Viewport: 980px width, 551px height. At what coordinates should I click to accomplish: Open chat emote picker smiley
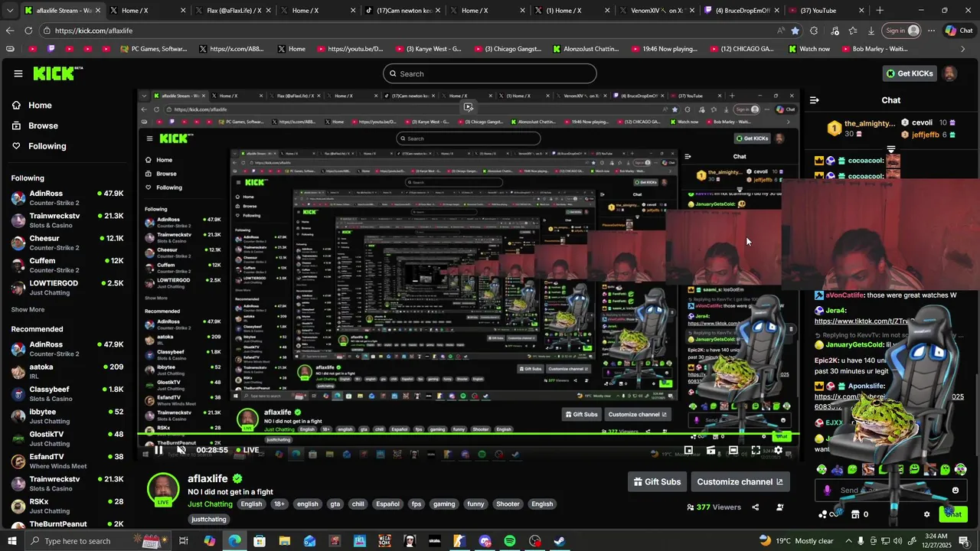(x=955, y=491)
